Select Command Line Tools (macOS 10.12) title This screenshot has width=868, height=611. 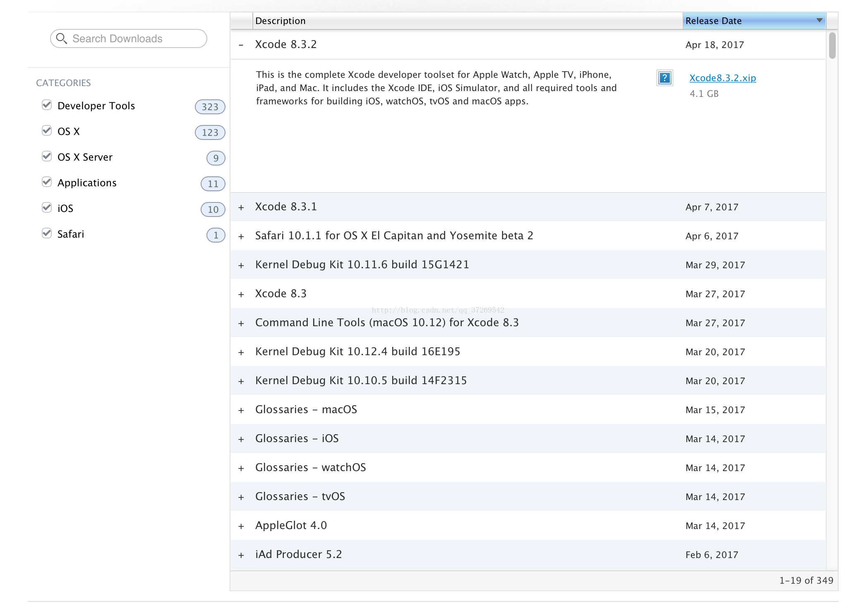tap(387, 322)
